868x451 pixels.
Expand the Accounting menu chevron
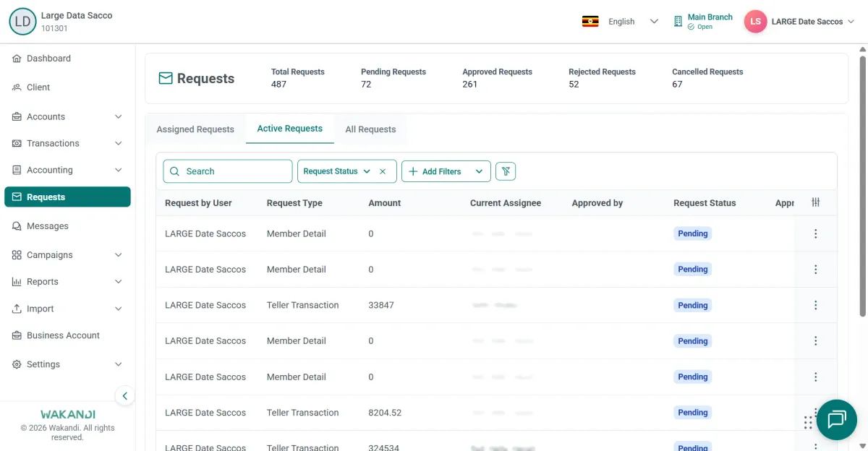(x=119, y=171)
